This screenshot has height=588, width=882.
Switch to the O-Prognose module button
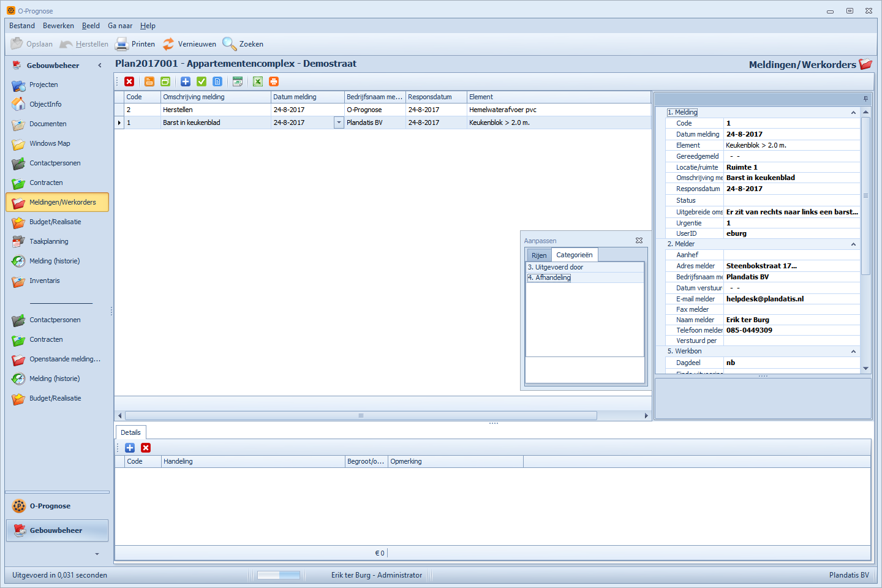click(x=50, y=506)
